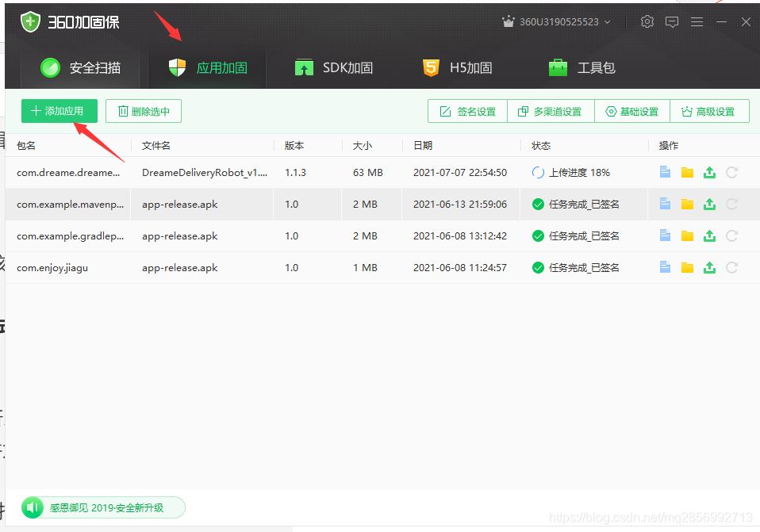Open 高级设置 settings
Screen dimensions: 760x532
(x=709, y=112)
